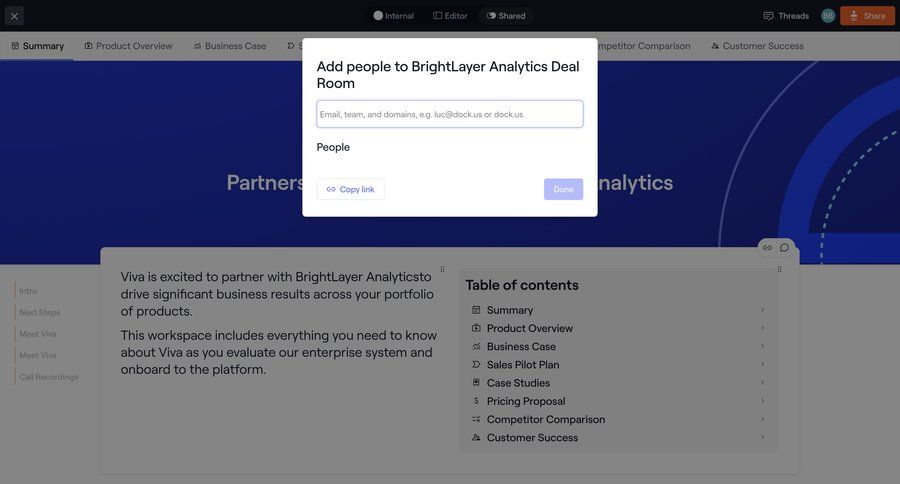Open Pricing Proposal in Table of contents
The width and height of the screenshot is (900, 484).
[x=619, y=401]
